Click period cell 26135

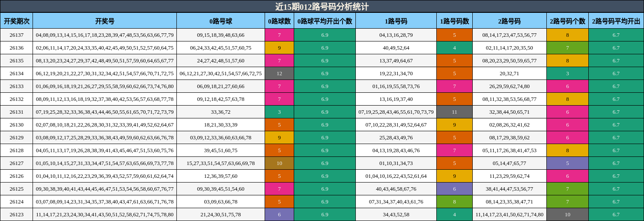click(x=17, y=61)
